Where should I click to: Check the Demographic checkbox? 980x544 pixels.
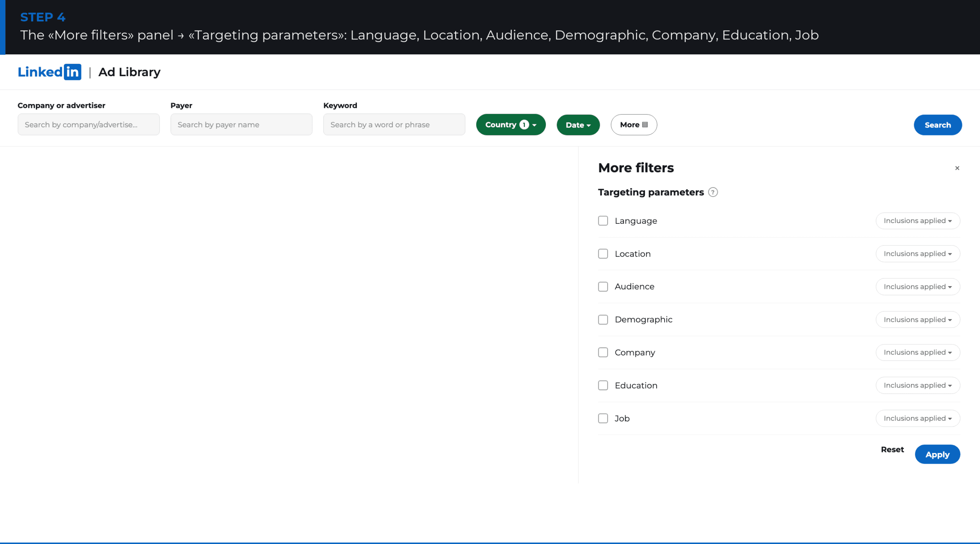click(x=603, y=319)
